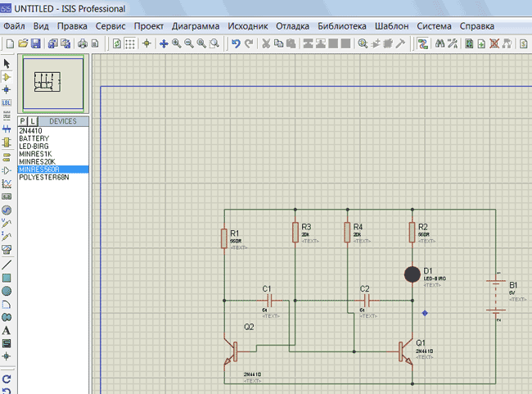Select the D1 LED on the schematic
The height and width of the screenshot is (394, 532).
pos(413,274)
